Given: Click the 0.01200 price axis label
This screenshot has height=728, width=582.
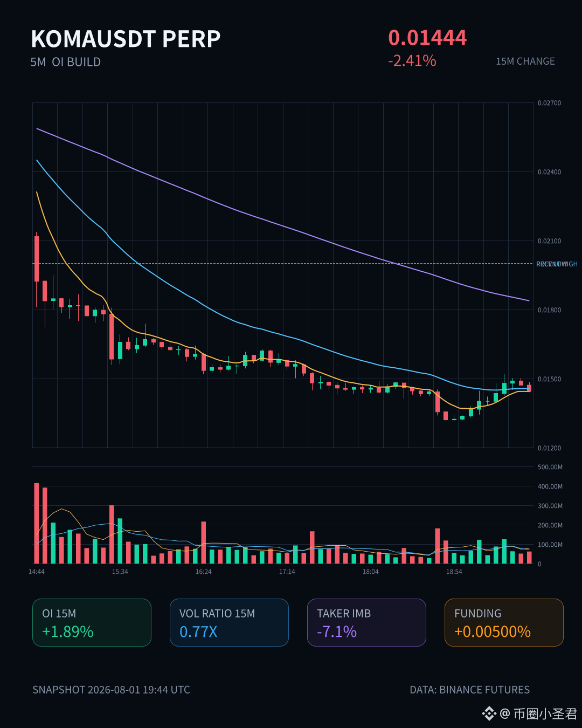Looking at the screenshot, I should tap(549, 448).
